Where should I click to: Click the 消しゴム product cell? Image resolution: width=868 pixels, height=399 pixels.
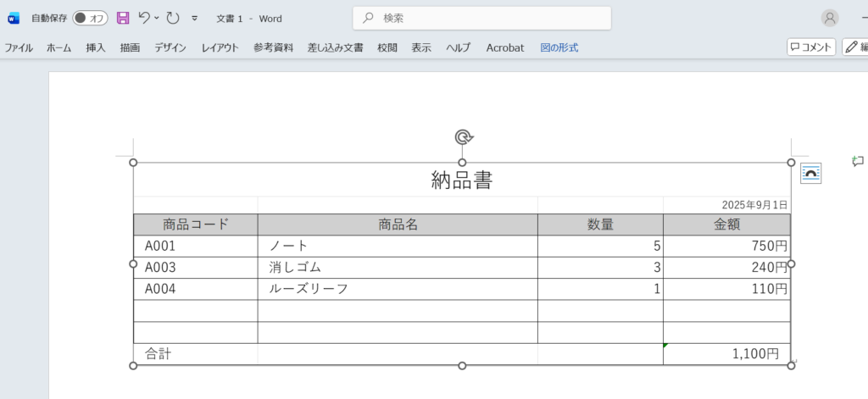pyautogui.click(x=398, y=268)
